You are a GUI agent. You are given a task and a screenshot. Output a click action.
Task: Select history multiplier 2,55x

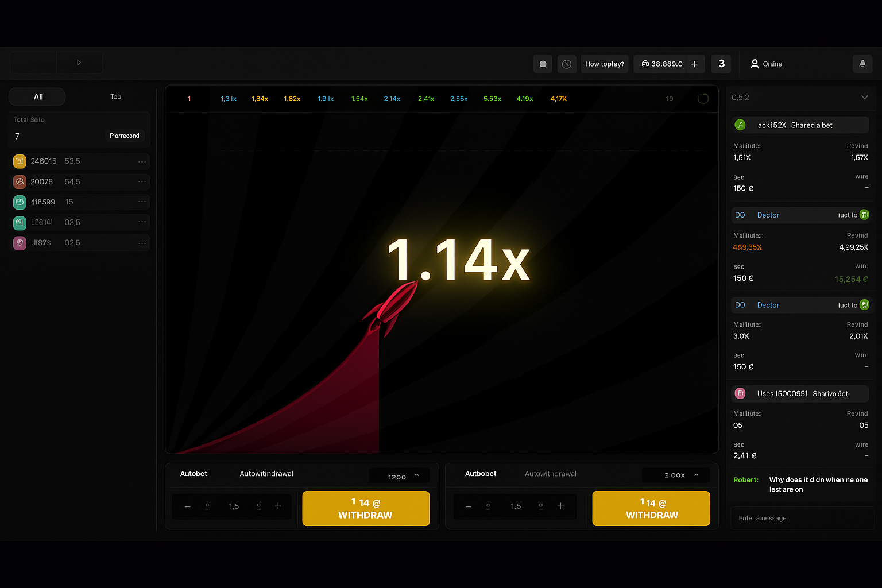click(459, 99)
